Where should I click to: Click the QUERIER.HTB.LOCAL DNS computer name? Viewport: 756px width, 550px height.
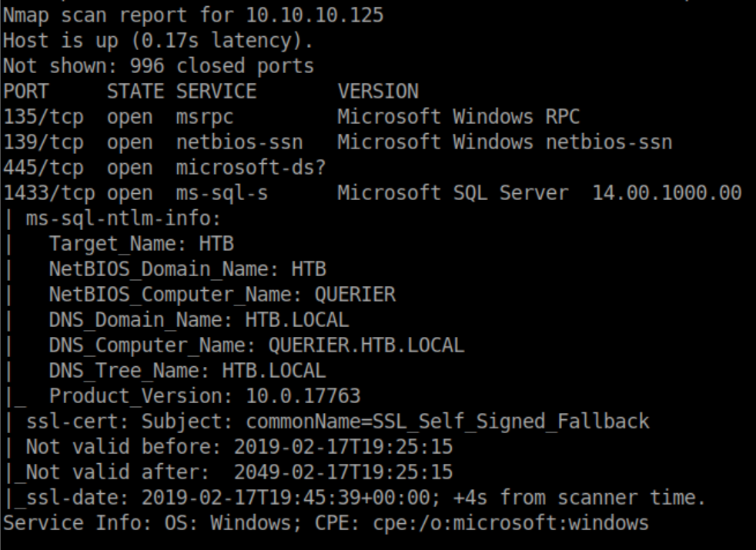click(x=366, y=345)
